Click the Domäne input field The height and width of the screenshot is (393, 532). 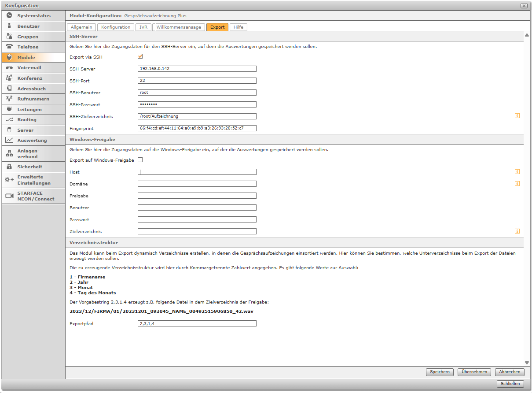197,184
